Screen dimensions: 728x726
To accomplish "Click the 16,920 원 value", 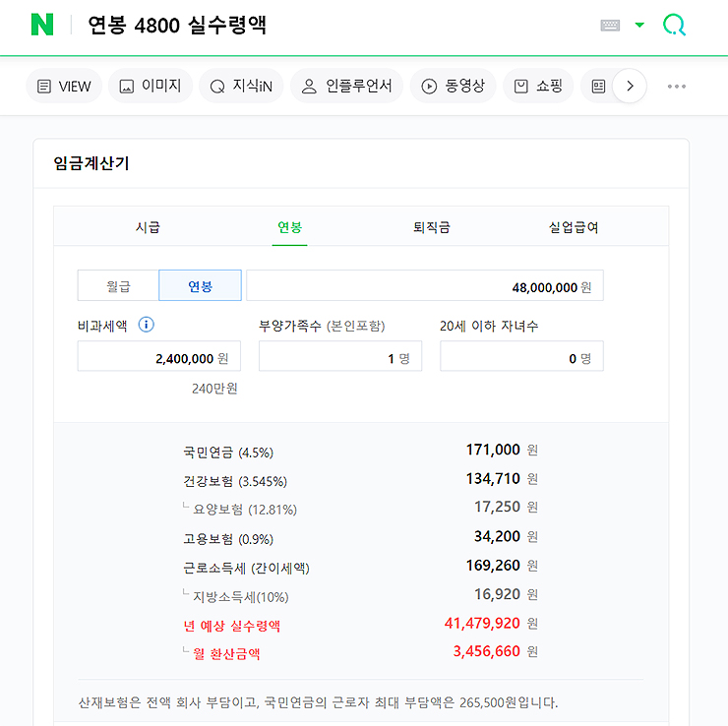I will click(x=506, y=594).
